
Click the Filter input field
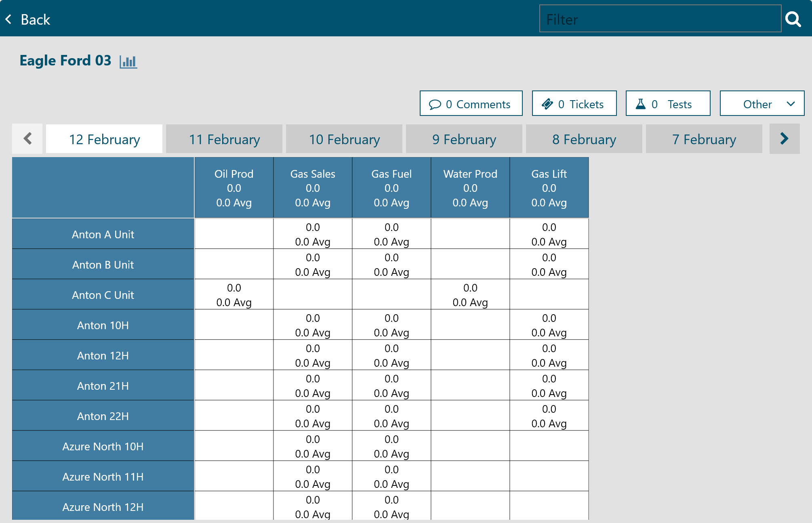(660, 19)
